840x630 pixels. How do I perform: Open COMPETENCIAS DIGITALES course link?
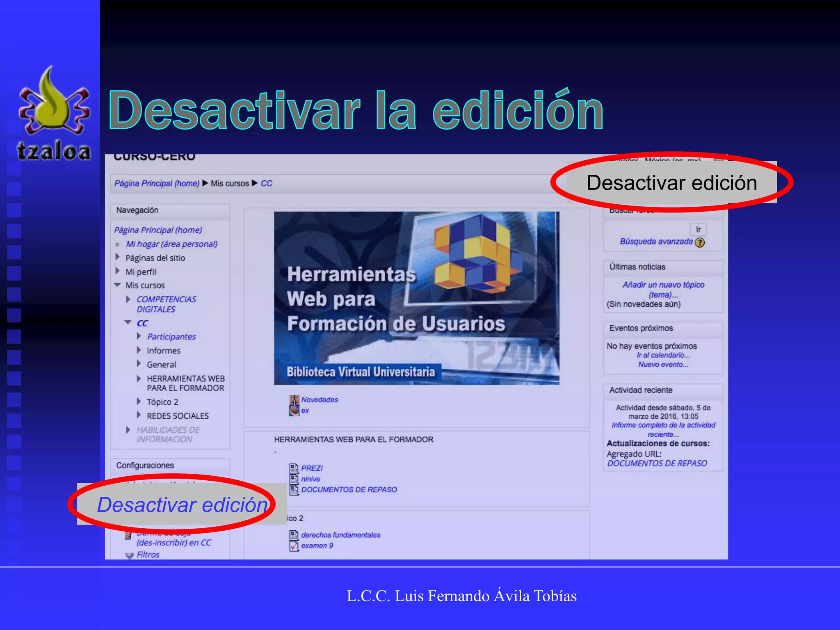click(x=166, y=304)
